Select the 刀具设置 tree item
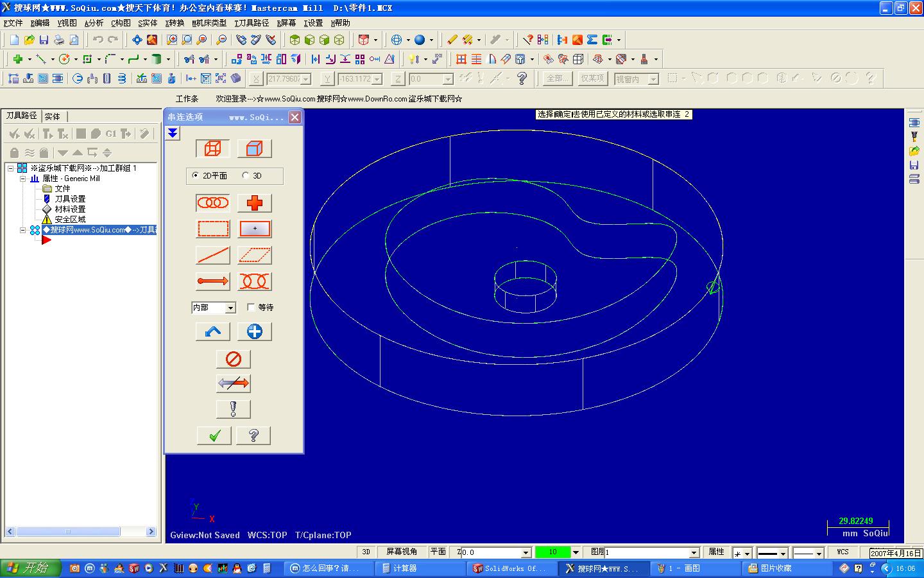 [70, 199]
